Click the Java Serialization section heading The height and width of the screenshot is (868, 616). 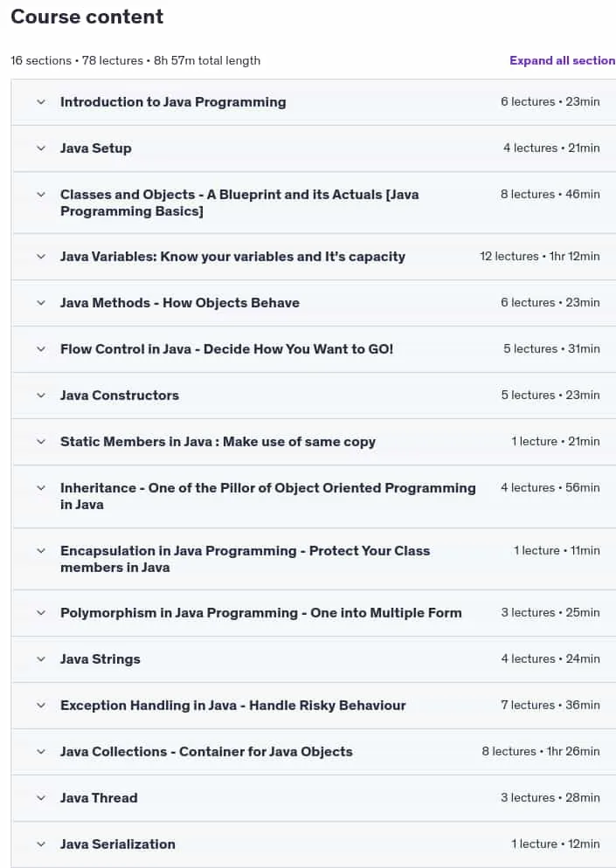(118, 844)
